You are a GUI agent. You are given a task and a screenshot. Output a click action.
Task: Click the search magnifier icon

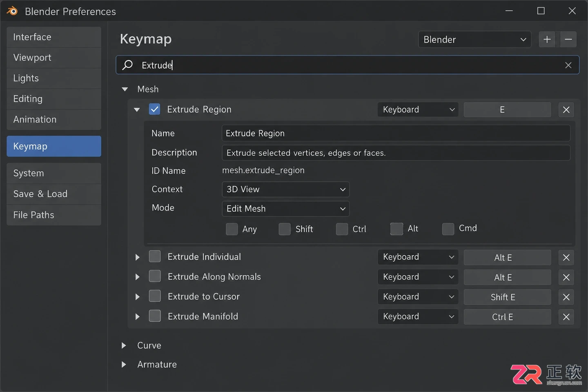[x=128, y=65]
